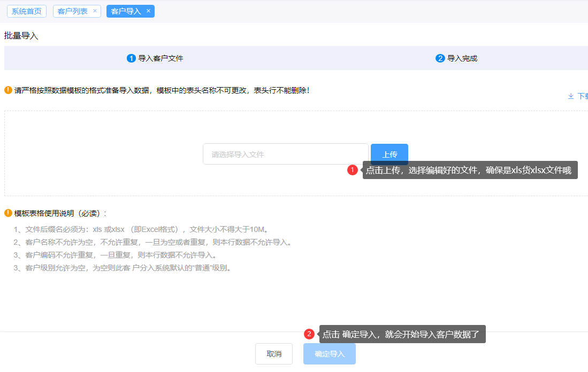The height and width of the screenshot is (372, 588).
Task: Click the 取消 cancel button
Action: 274,354
